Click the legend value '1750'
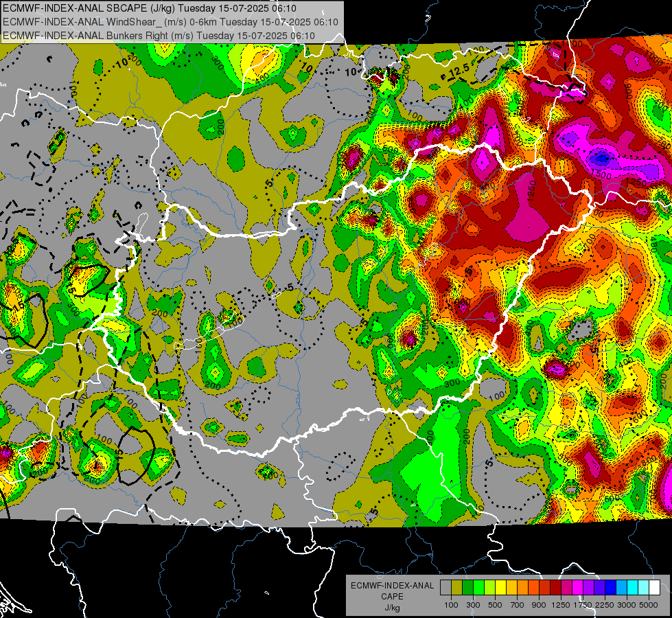The width and height of the screenshot is (672, 618). click(x=583, y=605)
